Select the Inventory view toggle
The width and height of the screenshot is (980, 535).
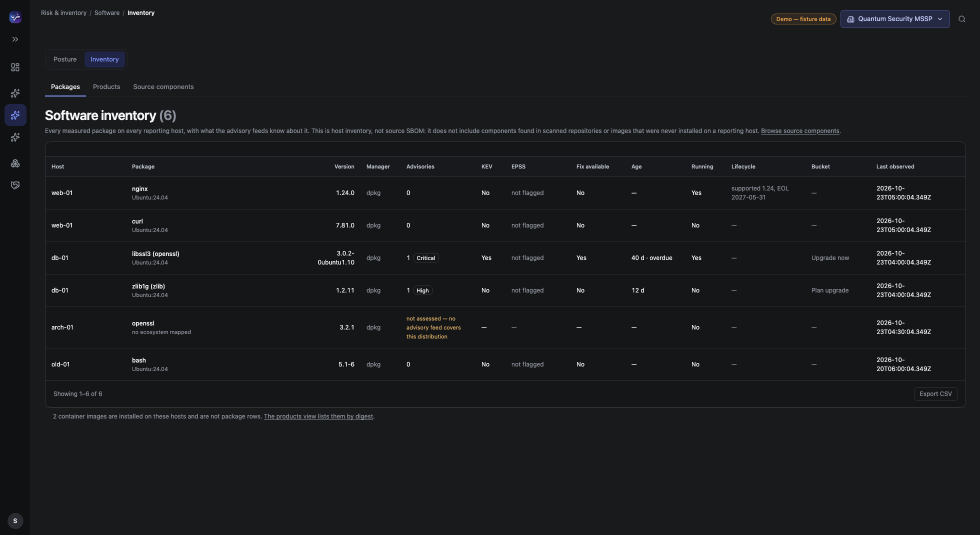coord(104,59)
